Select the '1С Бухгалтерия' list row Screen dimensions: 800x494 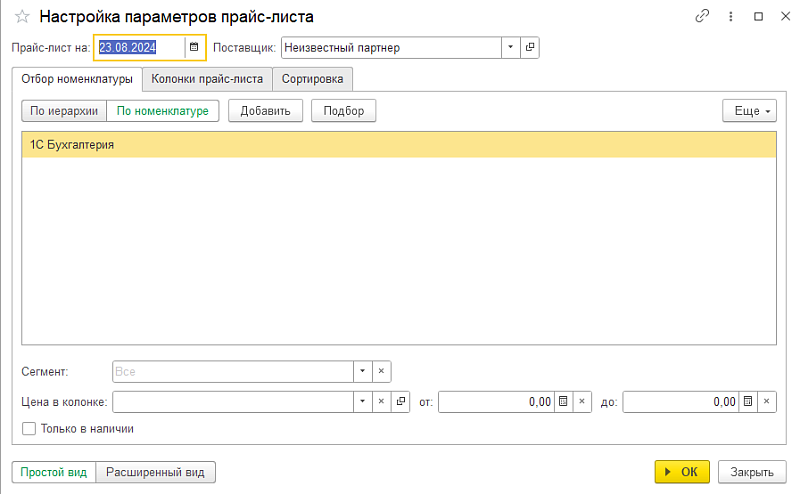click(398, 145)
